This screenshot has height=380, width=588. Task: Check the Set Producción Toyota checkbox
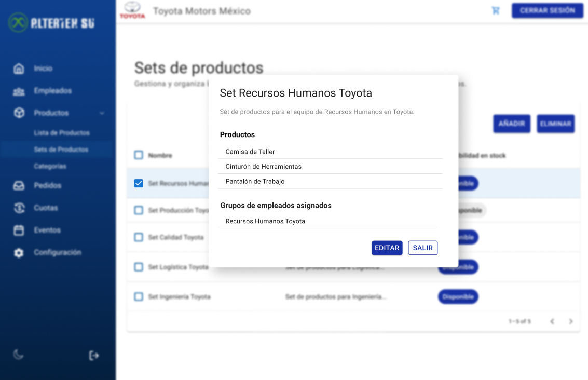click(139, 210)
